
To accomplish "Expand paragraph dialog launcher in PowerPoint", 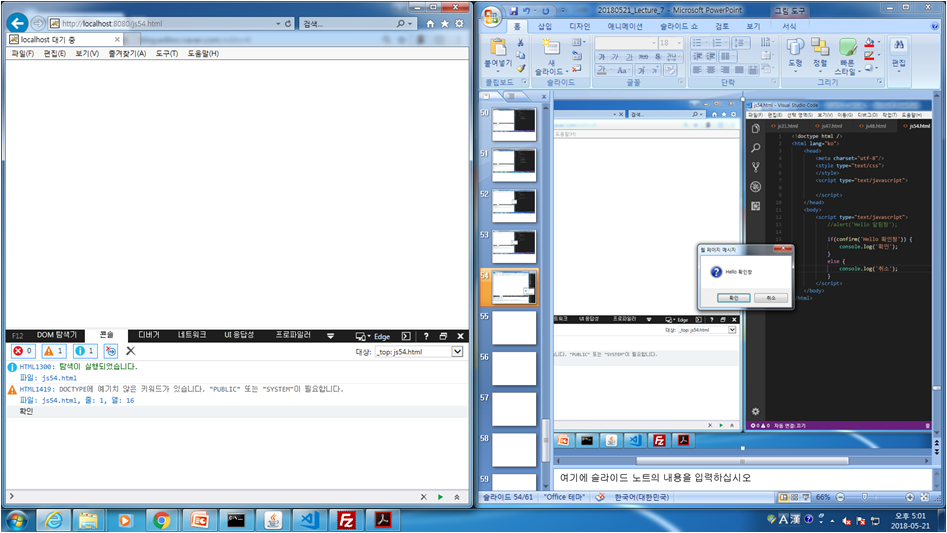I will pos(774,81).
